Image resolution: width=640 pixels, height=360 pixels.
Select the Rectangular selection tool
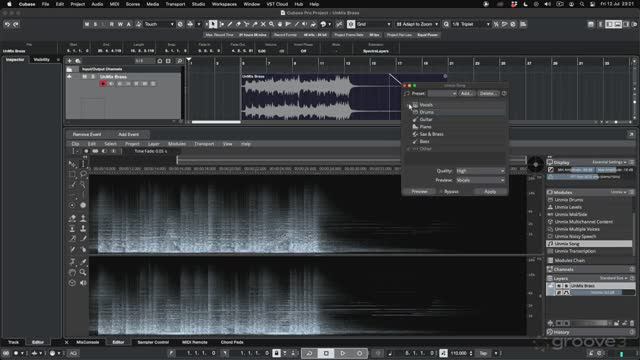point(72,174)
